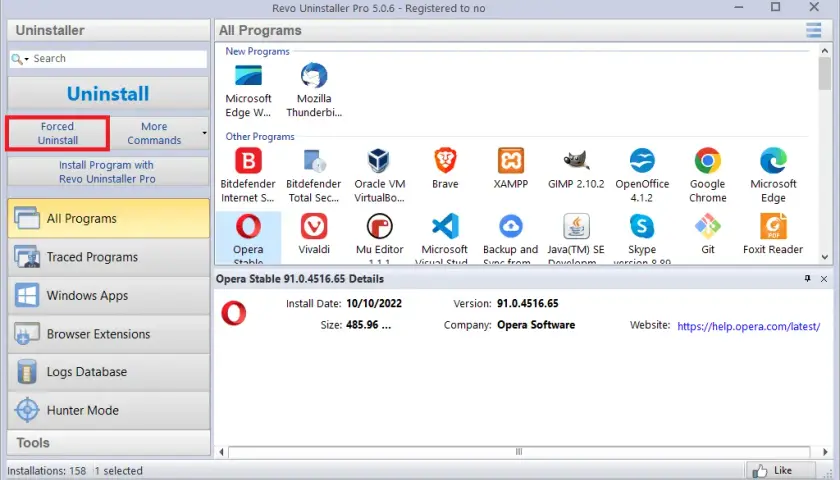
Task: Select Microsoft Edge in Other Programs
Action: coord(773,161)
